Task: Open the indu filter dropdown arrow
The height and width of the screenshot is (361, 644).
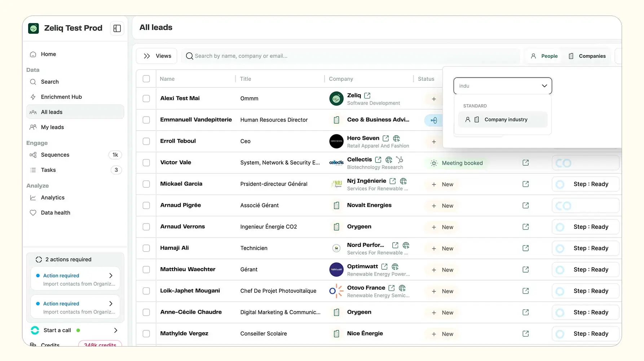Action: (544, 86)
